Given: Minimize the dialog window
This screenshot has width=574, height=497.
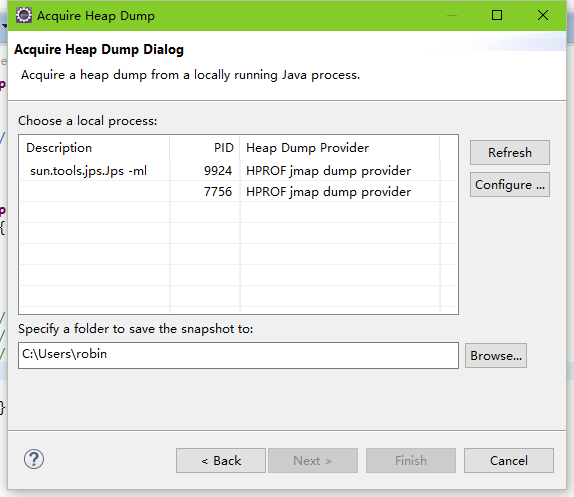Looking at the screenshot, I should coord(452,15).
